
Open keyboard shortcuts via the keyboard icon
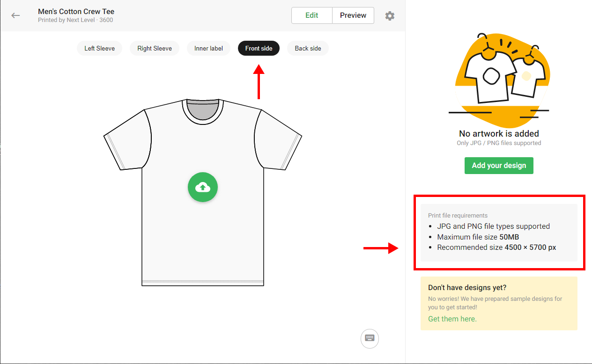(370, 338)
